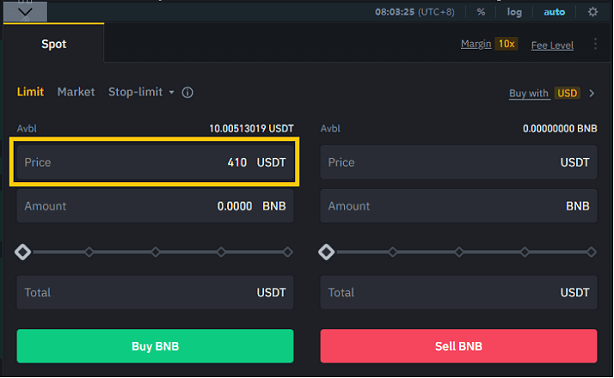The height and width of the screenshot is (378, 614).
Task: Click the sell Amount BNB field
Action: pyautogui.click(x=459, y=206)
